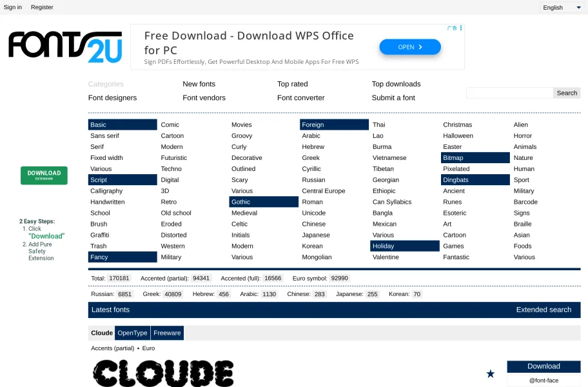Screen dimensions: 588x387
Task: Browse the Sans serif category
Action: [104, 135]
